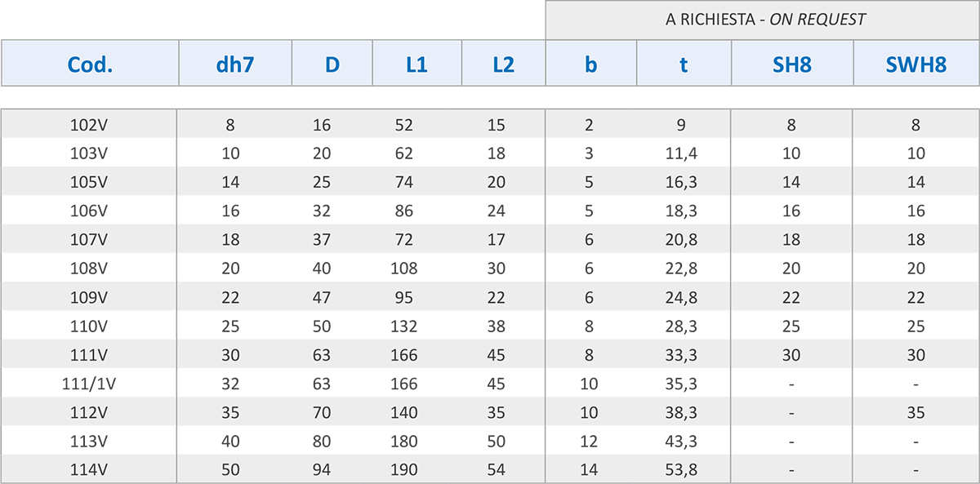Click the 107V row code

coord(91,240)
